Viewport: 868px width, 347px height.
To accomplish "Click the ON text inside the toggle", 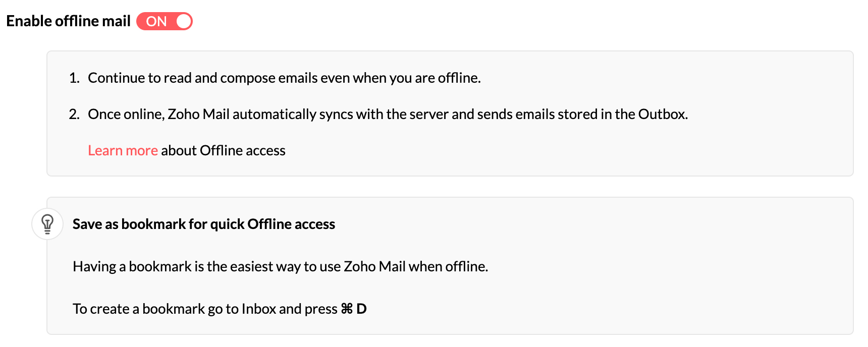I will click(156, 21).
